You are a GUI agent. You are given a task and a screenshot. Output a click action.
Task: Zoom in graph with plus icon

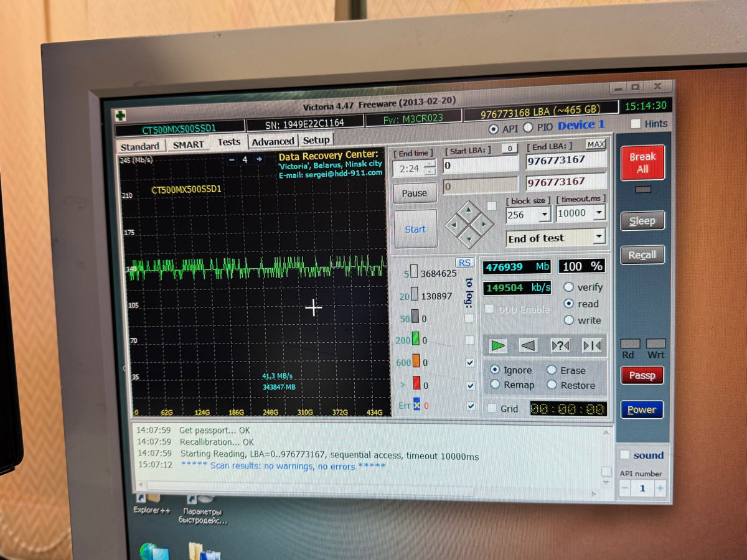[259, 160]
